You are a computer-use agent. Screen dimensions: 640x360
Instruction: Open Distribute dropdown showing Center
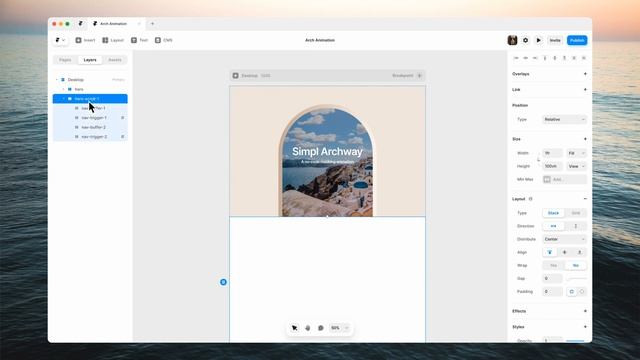564,239
